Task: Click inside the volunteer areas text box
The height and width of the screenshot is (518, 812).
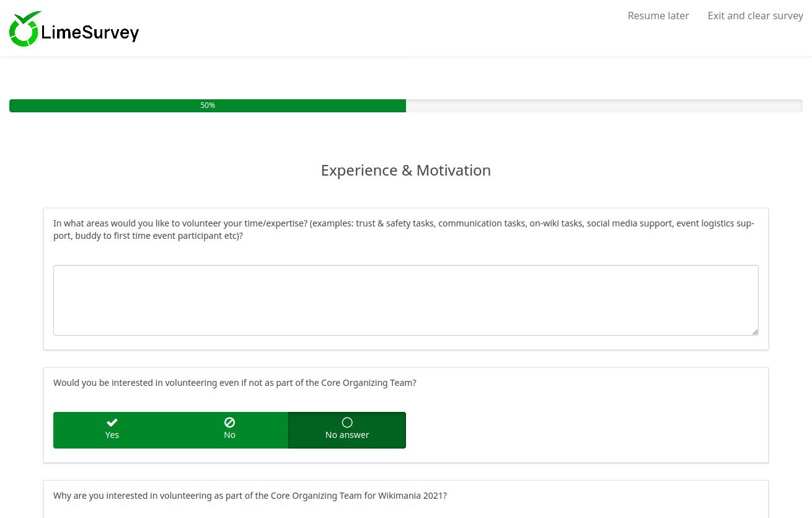Action: point(406,300)
